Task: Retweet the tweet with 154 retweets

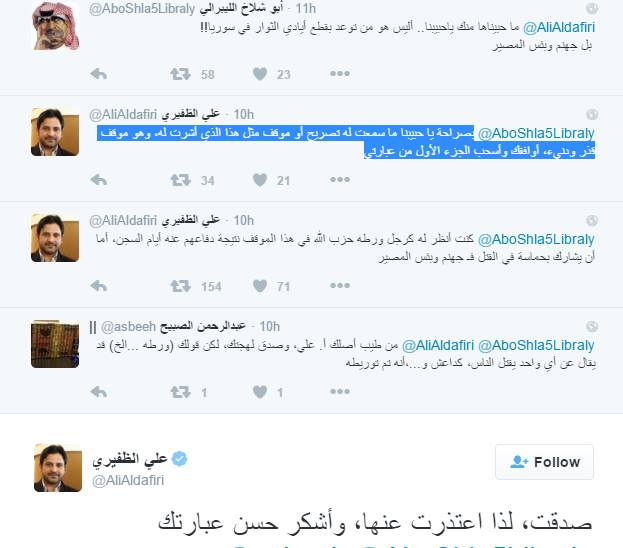Action: pyautogui.click(x=180, y=286)
